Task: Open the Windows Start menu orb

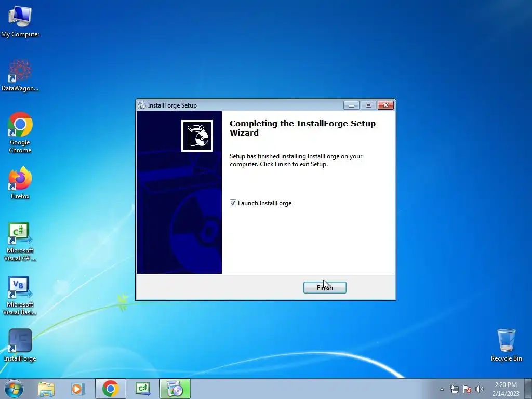Action: [x=14, y=389]
